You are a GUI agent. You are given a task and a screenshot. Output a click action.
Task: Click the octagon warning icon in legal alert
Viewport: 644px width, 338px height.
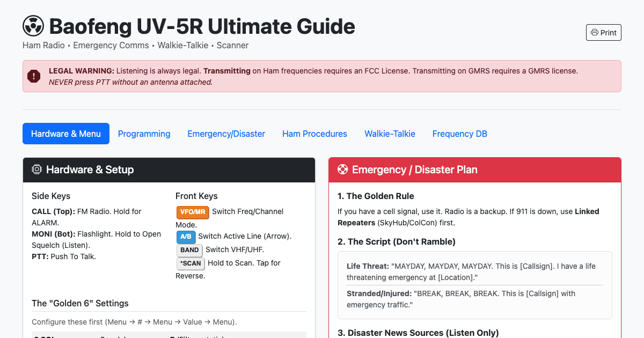(34, 76)
